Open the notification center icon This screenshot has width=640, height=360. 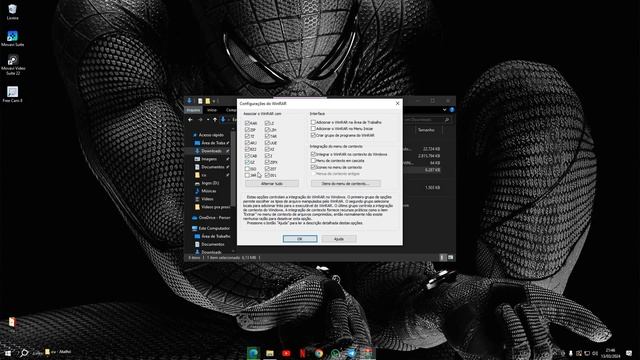pos(629,353)
